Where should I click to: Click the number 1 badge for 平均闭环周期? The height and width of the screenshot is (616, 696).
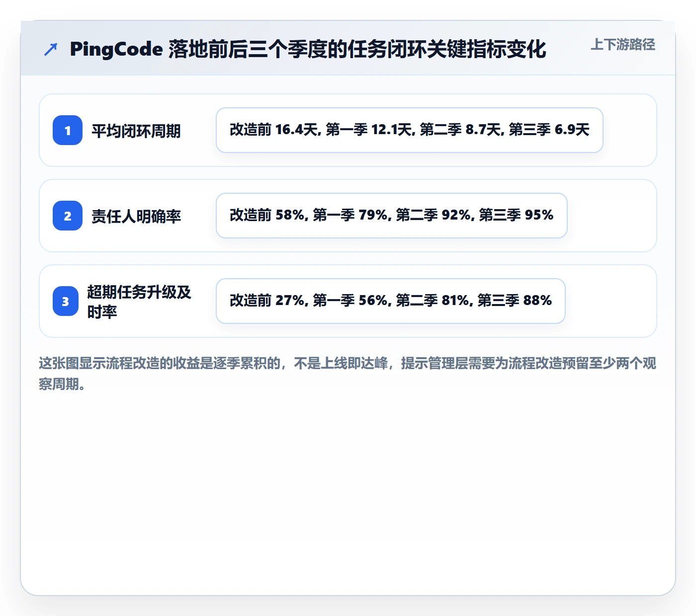[68, 130]
